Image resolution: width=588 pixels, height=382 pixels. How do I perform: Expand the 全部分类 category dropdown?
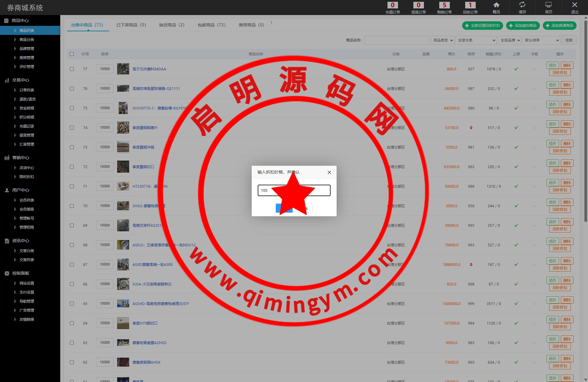coord(476,40)
